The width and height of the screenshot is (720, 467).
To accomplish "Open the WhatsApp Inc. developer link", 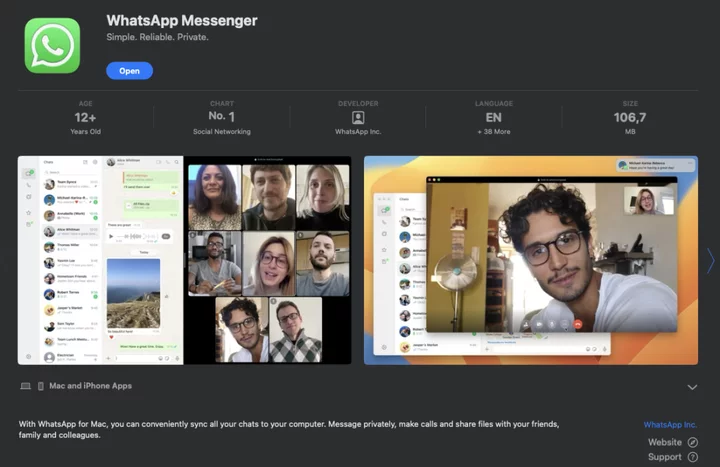I will (x=670, y=425).
